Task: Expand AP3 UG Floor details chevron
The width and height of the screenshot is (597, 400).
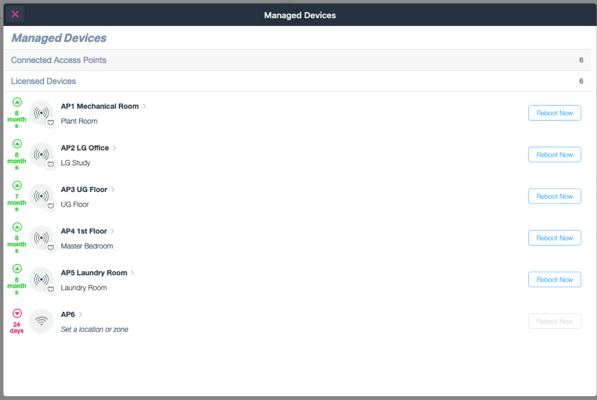Action: (113, 190)
